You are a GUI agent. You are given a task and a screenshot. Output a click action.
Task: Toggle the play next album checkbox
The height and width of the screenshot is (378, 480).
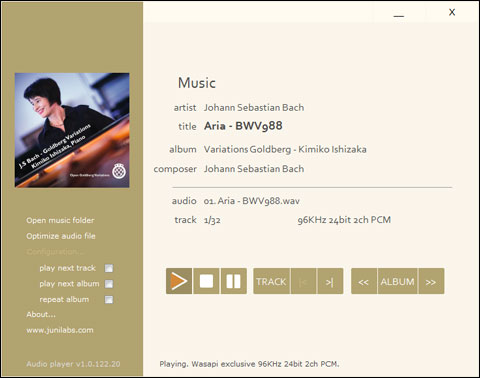(109, 284)
